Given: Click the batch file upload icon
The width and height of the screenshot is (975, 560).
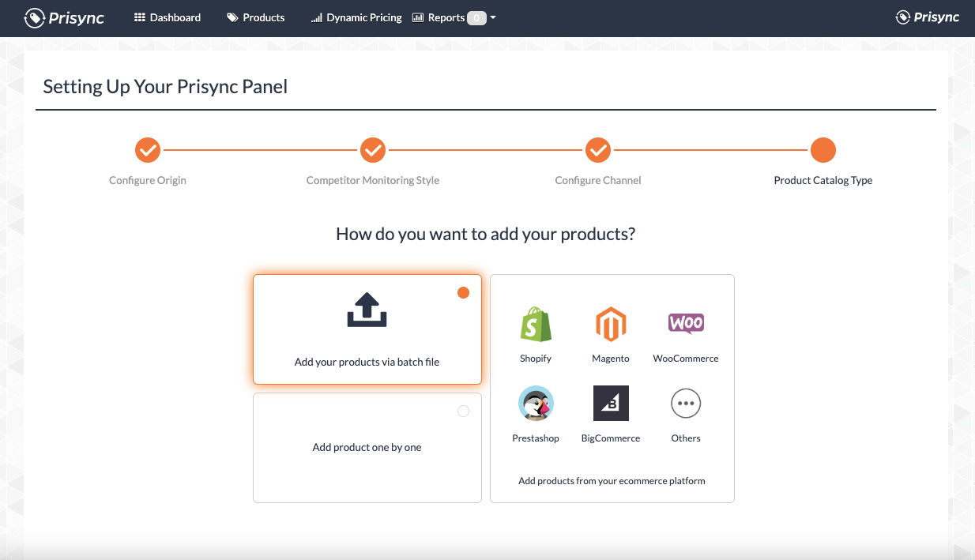Looking at the screenshot, I should tap(367, 310).
